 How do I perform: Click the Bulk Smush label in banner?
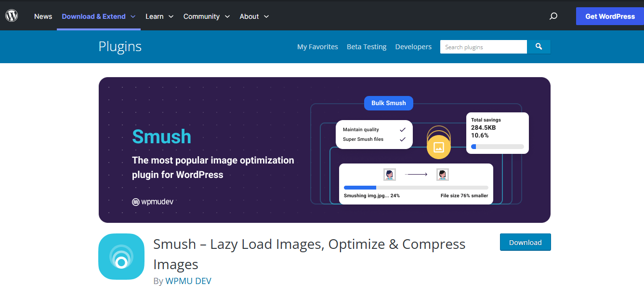(x=388, y=103)
